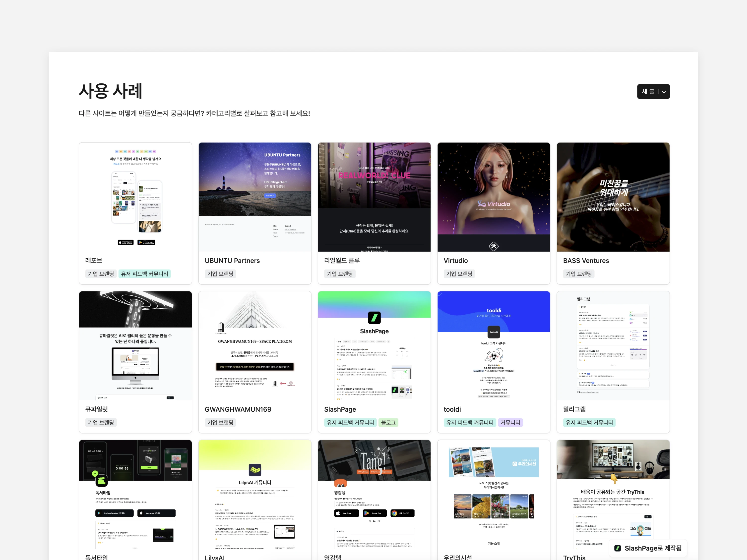Select 유저 피드백 커뮤니티 tag on 밀리그램 card
The width and height of the screenshot is (747, 560).
click(x=589, y=422)
